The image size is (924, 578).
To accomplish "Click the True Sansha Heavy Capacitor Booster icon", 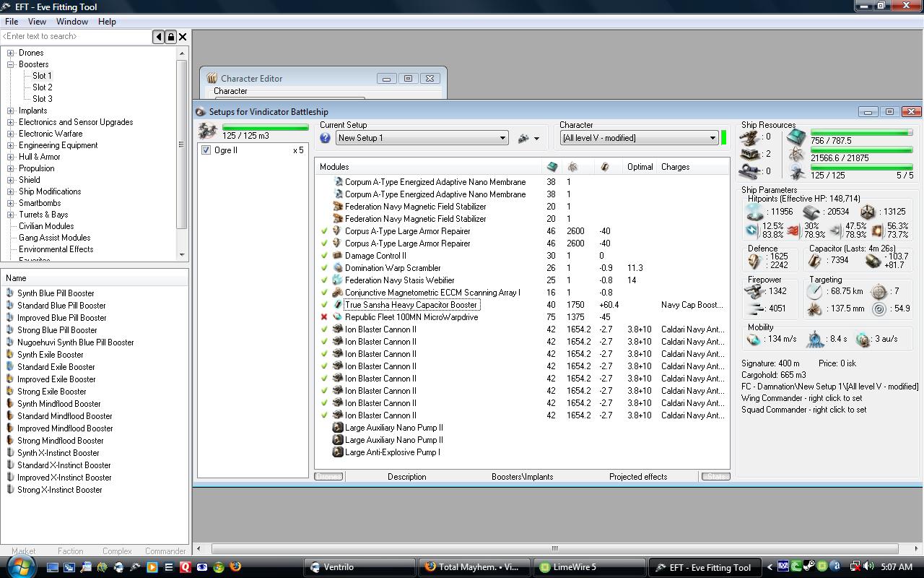I will pyautogui.click(x=337, y=305).
